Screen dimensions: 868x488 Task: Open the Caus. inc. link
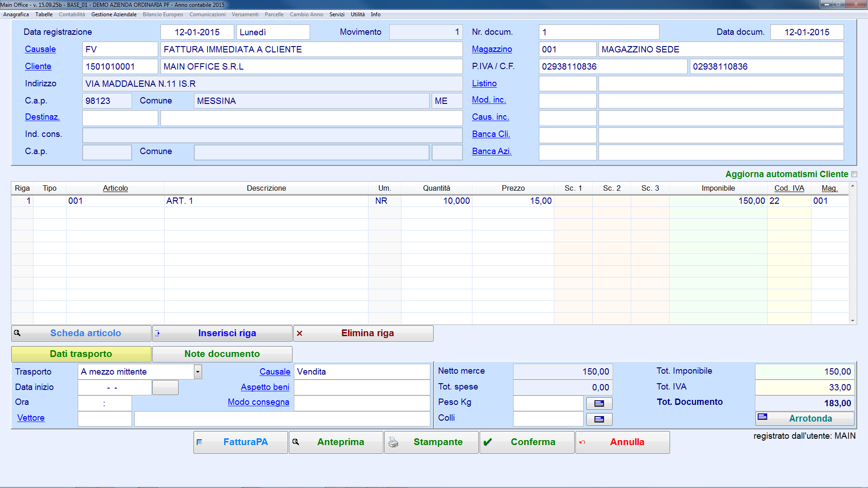click(491, 117)
